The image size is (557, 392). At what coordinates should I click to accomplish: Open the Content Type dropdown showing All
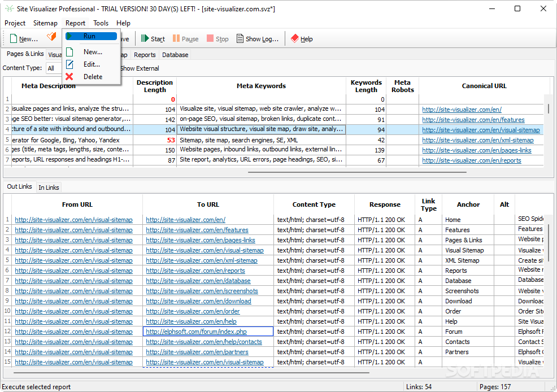54,68
